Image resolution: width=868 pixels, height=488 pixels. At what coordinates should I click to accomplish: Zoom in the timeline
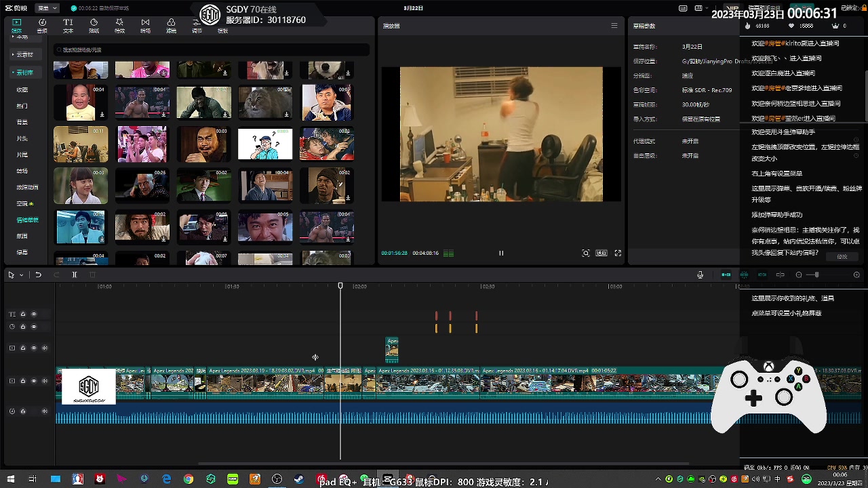[x=856, y=274]
